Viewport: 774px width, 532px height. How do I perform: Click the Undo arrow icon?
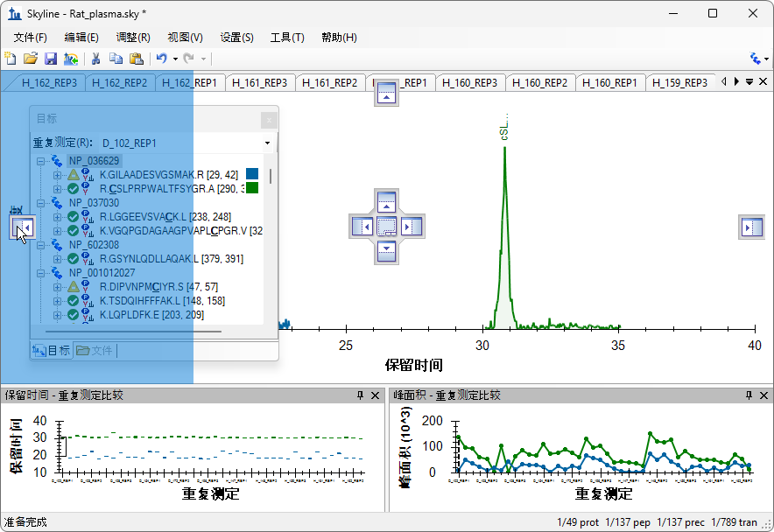pyautogui.click(x=161, y=59)
